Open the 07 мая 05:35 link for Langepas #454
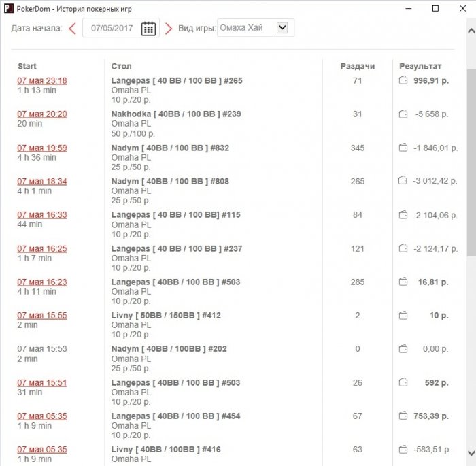The height and width of the screenshot is (466, 476). [x=42, y=416]
